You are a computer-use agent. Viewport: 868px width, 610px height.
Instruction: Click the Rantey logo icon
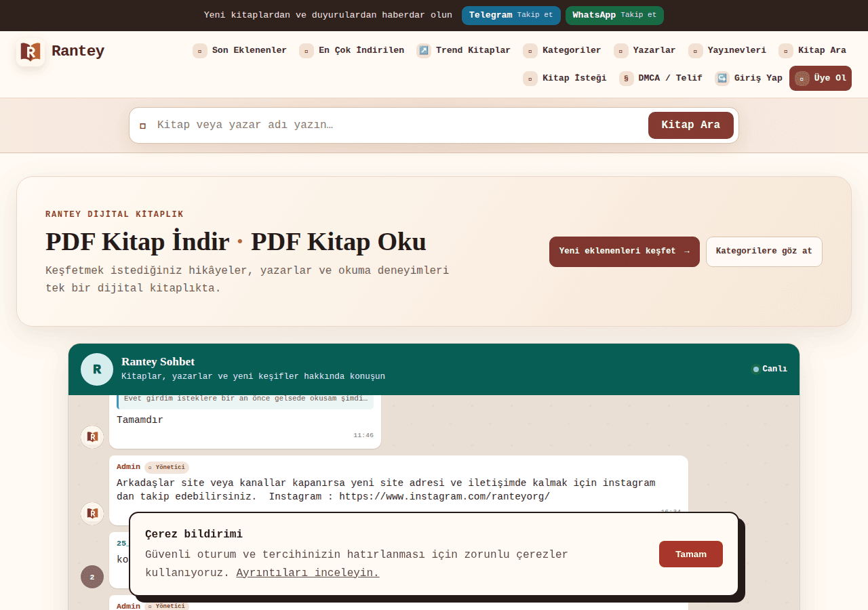pyautogui.click(x=31, y=52)
